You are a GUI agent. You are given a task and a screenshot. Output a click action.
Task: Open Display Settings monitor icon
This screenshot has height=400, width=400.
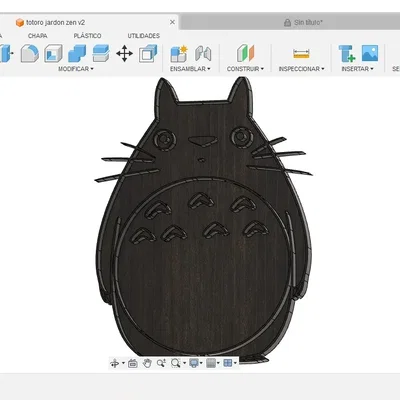194,363
